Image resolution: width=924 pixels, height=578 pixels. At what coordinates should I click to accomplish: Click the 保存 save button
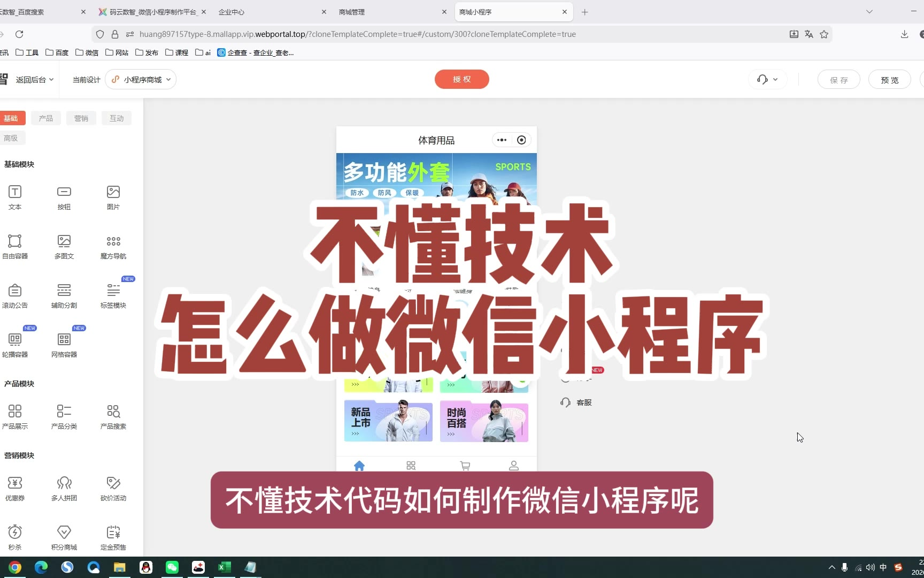click(839, 80)
